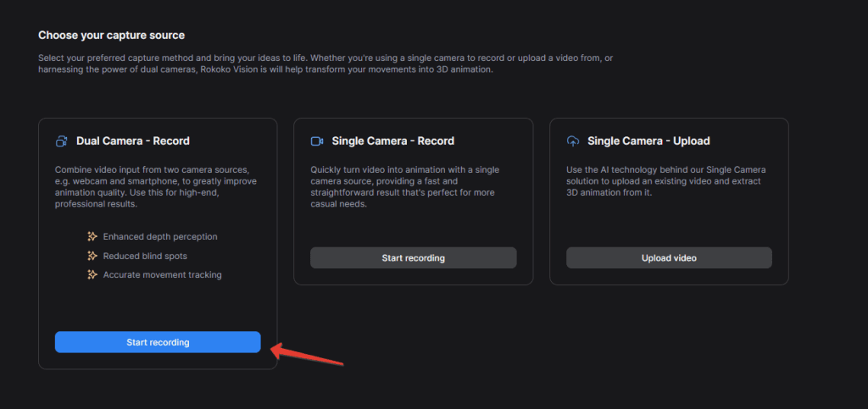The image size is (868, 409).
Task: Select the Single Camera - Upload title
Action: (648, 141)
